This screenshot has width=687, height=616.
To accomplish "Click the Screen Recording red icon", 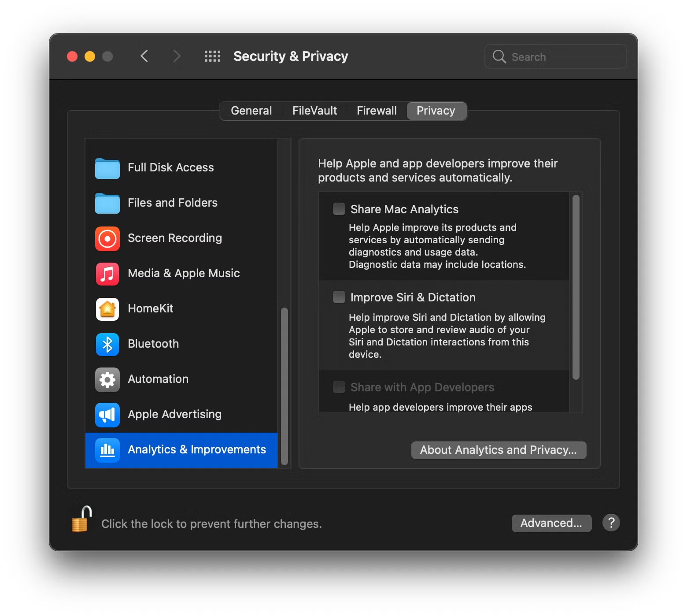I will click(x=107, y=239).
